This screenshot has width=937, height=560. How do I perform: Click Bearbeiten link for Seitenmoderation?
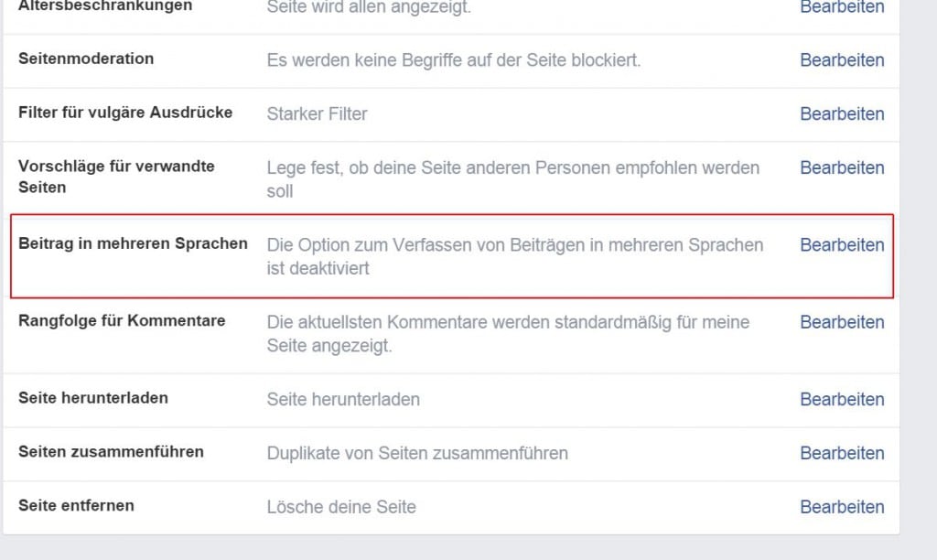click(842, 60)
